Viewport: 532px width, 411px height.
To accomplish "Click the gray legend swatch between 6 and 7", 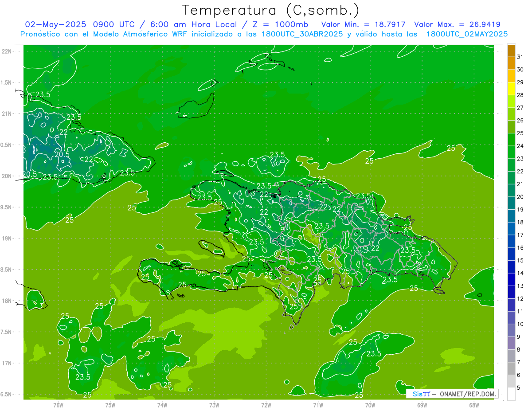I will 511,369.
